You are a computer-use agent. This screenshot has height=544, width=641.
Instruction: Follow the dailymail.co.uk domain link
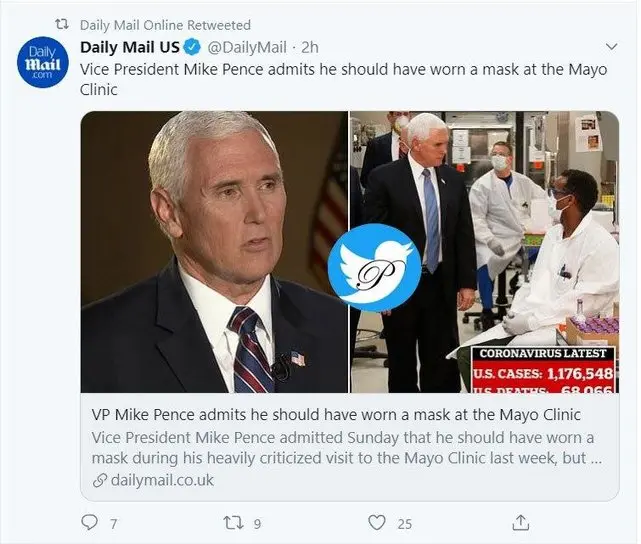click(160, 481)
